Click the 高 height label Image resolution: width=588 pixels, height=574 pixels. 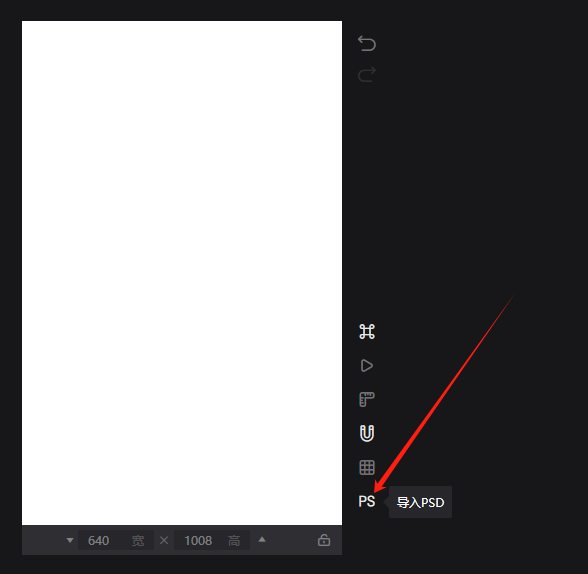click(234, 541)
